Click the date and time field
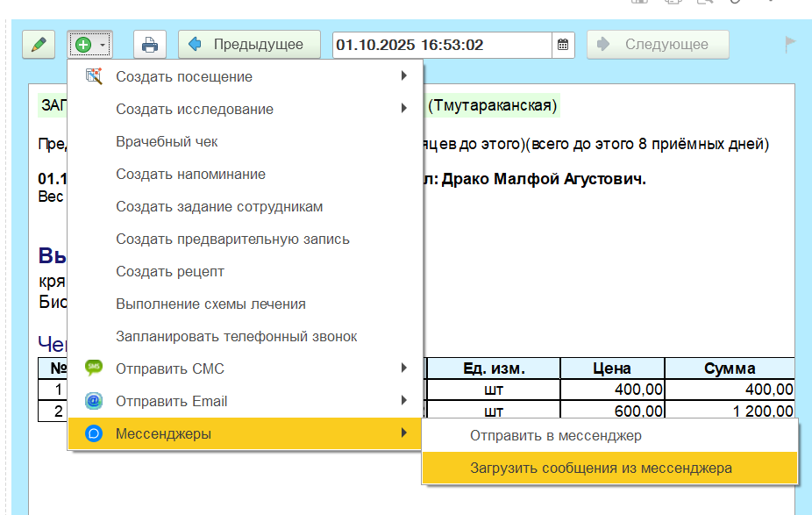812x515 pixels. coord(442,45)
